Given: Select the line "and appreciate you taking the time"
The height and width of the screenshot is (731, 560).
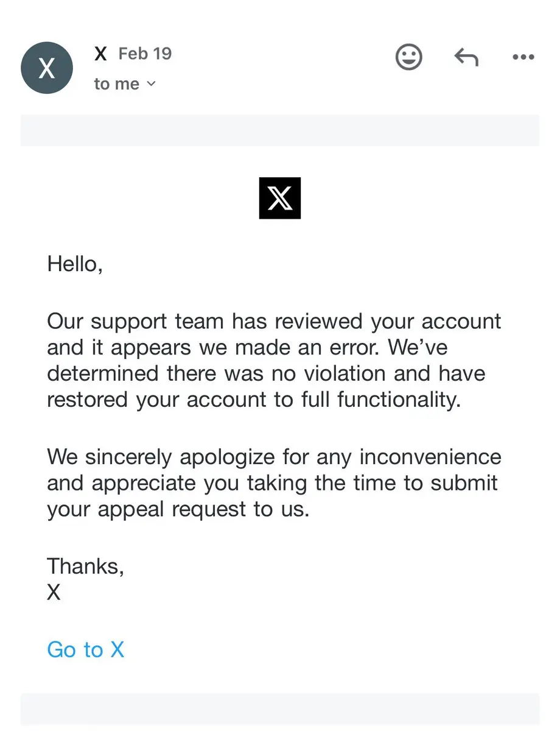Looking at the screenshot, I should (272, 483).
